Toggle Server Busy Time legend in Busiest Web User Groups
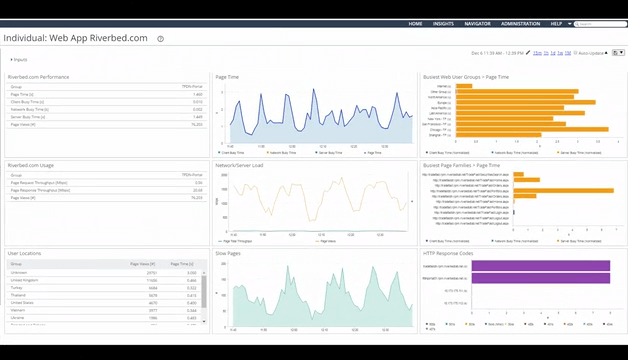 point(579,153)
